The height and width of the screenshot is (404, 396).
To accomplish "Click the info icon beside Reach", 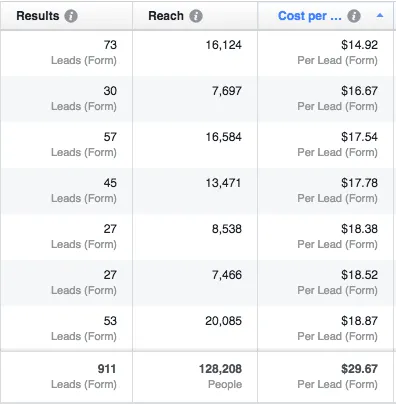I will pyautogui.click(x=196, y=16).
